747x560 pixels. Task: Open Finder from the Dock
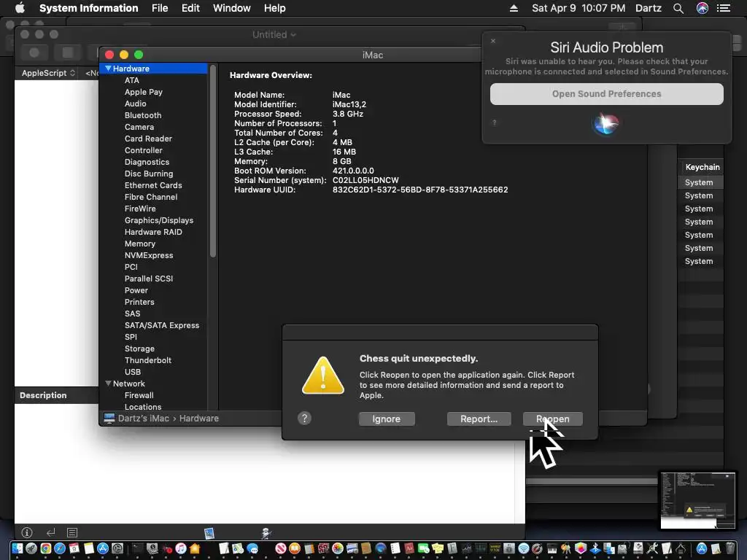18,548
